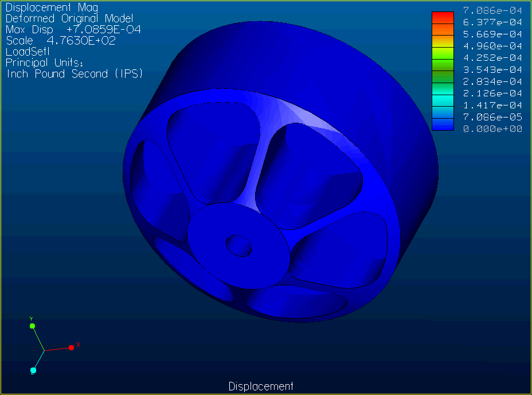Select the darkest blue bottom legend band
532x395 pixels.
tap(443, 124)
